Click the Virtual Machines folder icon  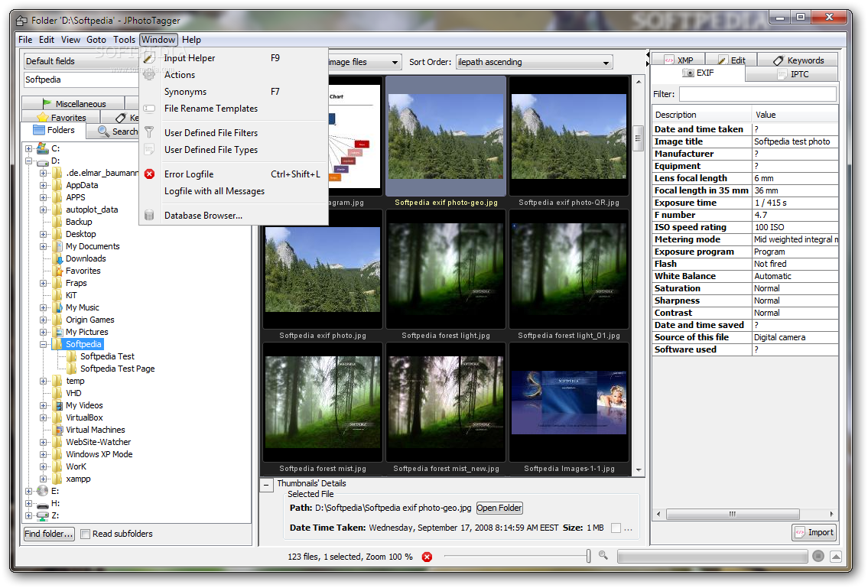coord(57,430)
